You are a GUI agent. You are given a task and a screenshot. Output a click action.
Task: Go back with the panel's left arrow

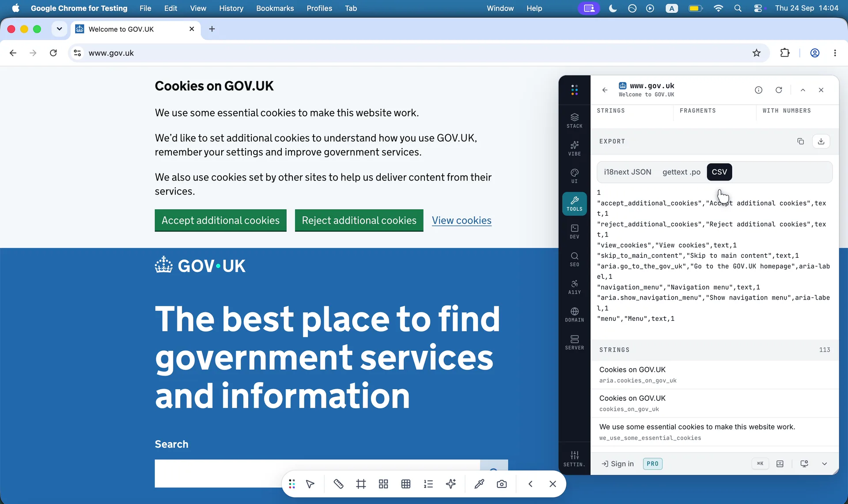605,90
